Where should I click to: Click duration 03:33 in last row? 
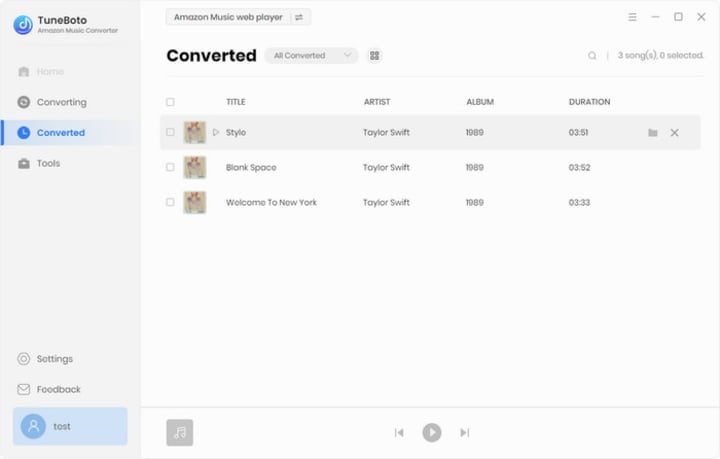(579, 202)
